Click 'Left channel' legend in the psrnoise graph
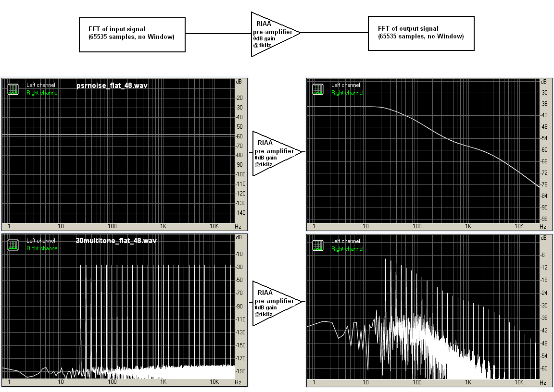The height and width of the screenshot is (392, 554). pos(40,85)
